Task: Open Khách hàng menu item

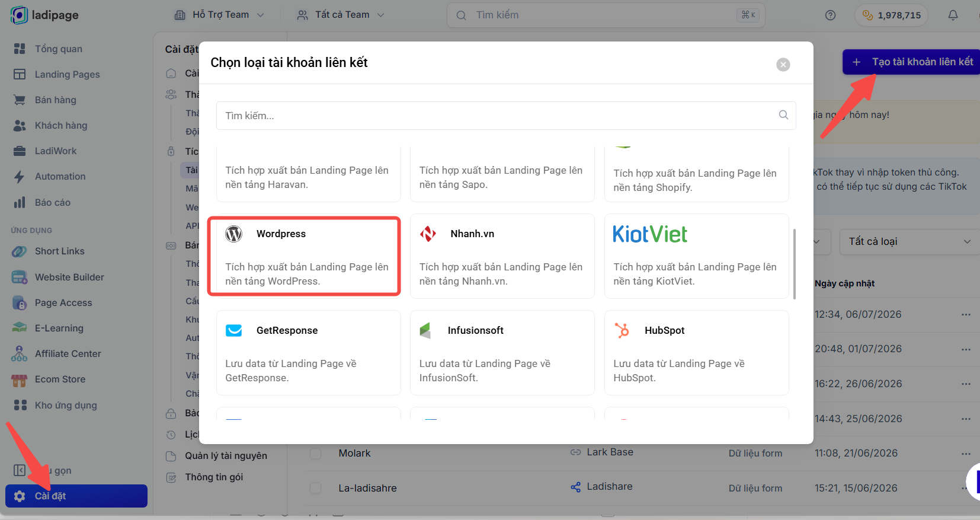Action: pos(60,125)
